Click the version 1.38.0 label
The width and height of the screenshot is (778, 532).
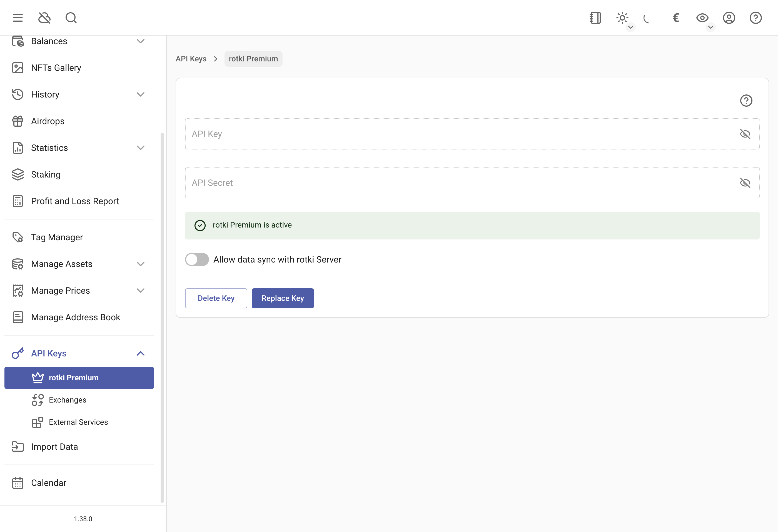[x=83, y=519]
